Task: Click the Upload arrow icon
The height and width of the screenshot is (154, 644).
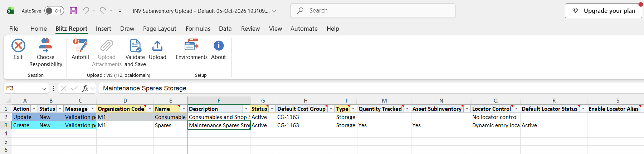Action: pos(157,46)
